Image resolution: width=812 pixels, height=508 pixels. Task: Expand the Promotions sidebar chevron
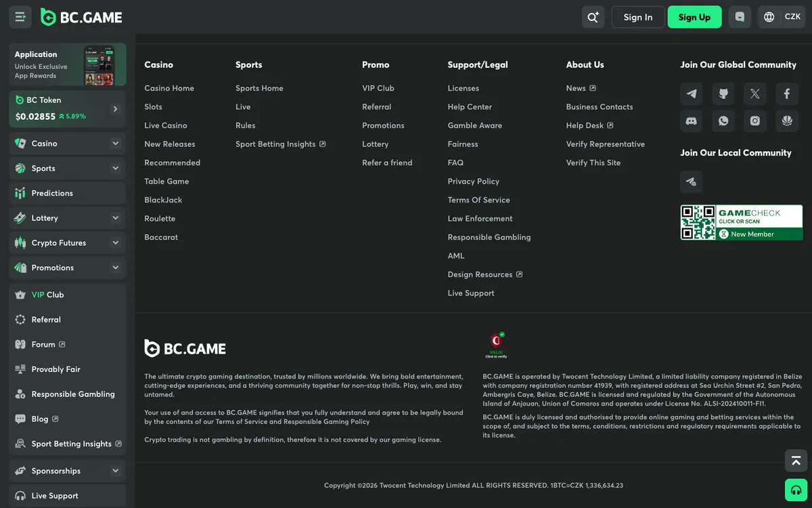[116, 268]
